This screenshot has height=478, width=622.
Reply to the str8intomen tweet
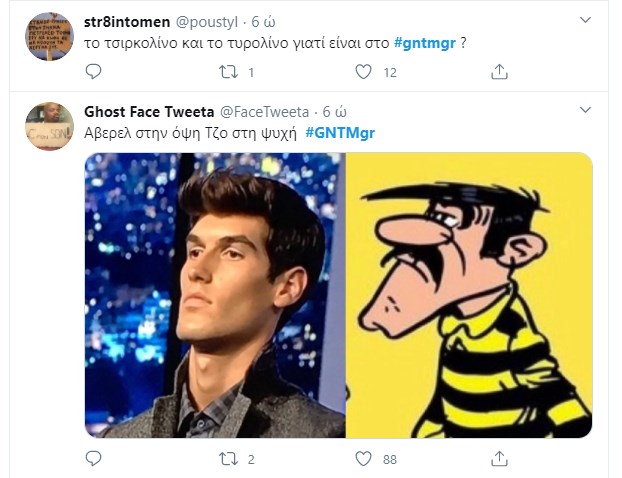point(93,72)
